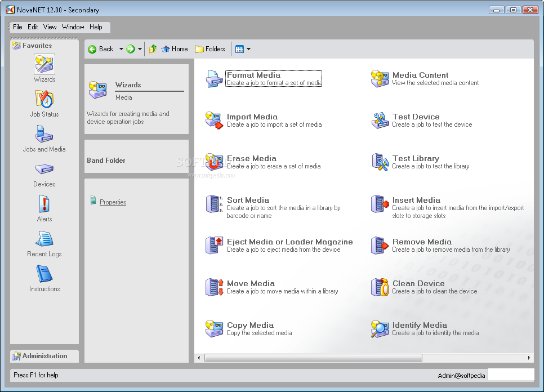Screen dimensions: 544x392
Task: Click 'Copy the selected media' description
Action: pyautogui.click(x=259, y=333)
